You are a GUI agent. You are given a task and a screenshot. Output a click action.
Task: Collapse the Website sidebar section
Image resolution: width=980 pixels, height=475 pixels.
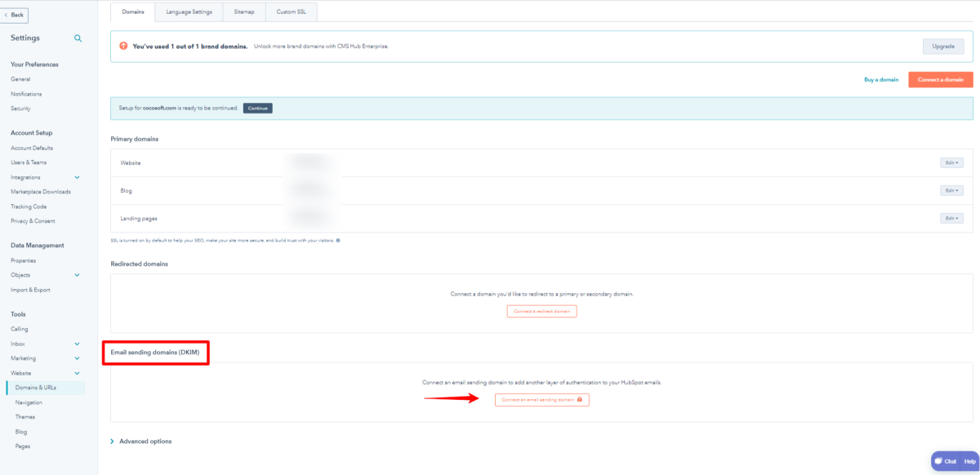[x=78, y=373]
